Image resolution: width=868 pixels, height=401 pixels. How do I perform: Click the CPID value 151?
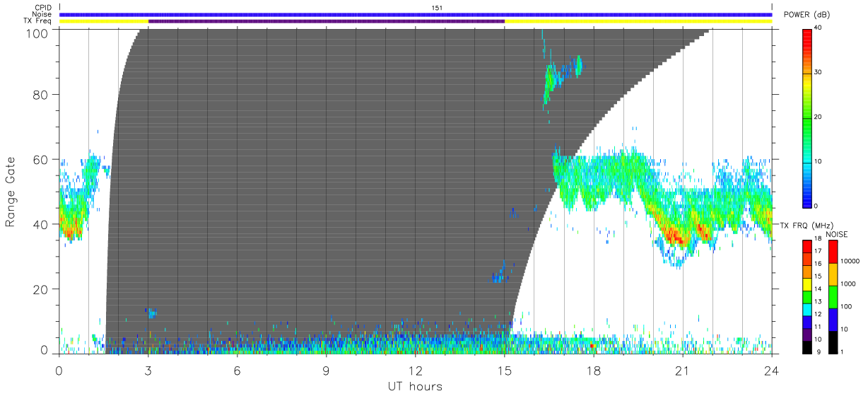(437, 8)
